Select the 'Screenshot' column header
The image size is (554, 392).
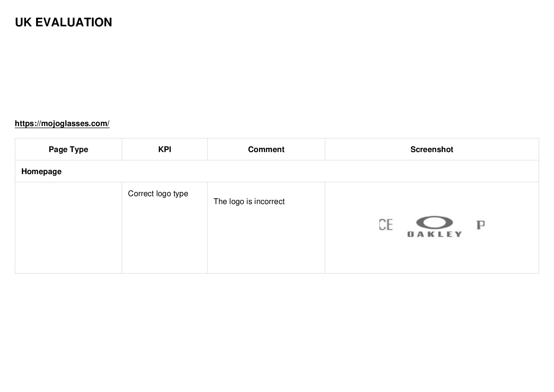[432, 149]
